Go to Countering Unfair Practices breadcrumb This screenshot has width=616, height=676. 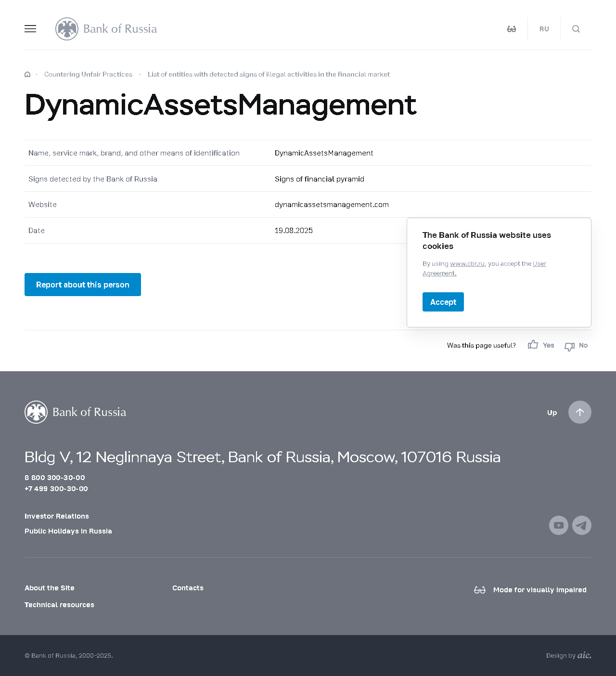point(88,74)
